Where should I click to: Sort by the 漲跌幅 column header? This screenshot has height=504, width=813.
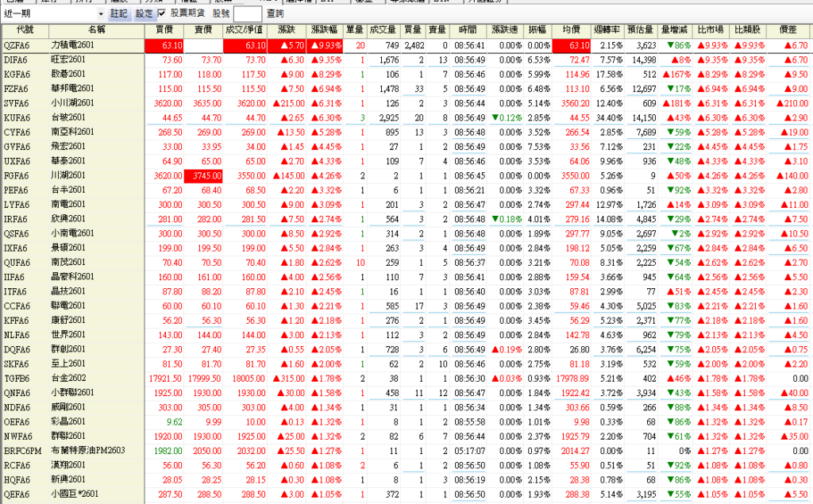[326, 29]
